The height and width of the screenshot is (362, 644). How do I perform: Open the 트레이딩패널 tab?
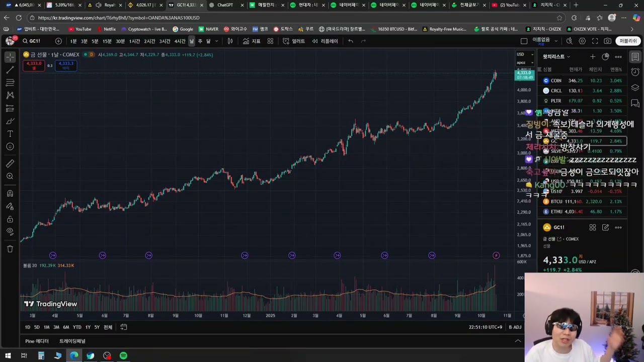pyautogui.click(x=72, y=341)
